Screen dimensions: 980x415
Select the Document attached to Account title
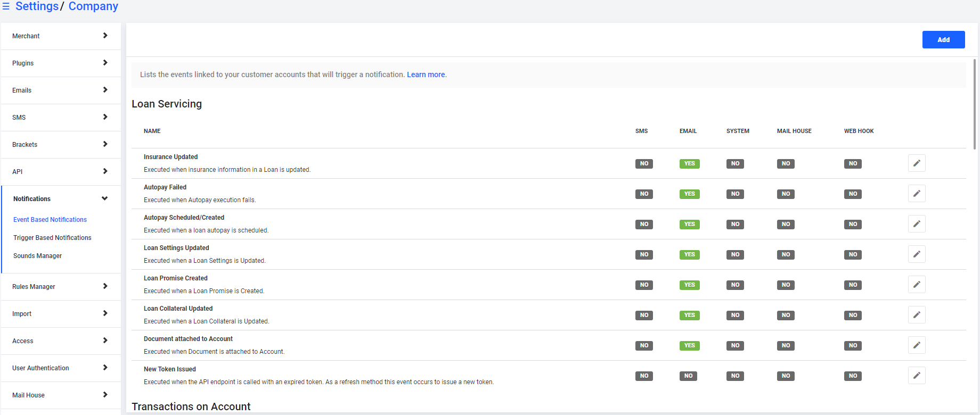pos(188,339)
